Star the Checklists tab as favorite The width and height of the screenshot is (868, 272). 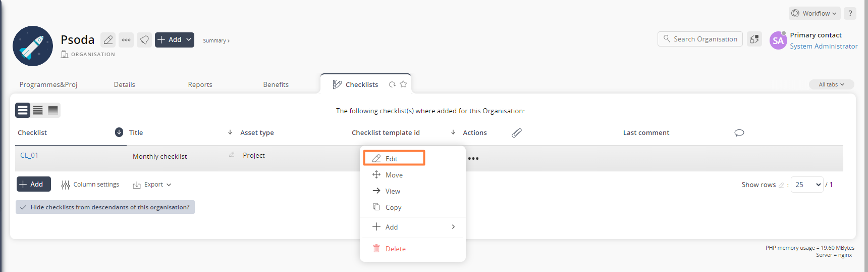click(x=403, y=84)
